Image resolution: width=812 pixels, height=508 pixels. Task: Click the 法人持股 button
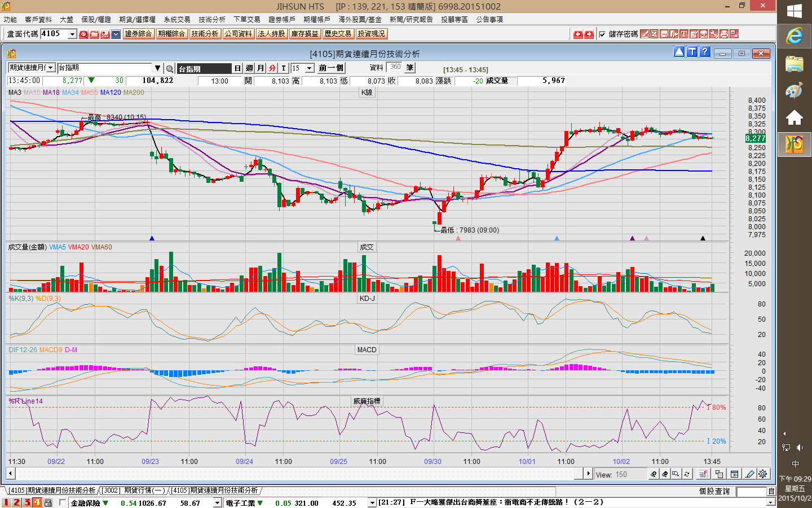271,34
